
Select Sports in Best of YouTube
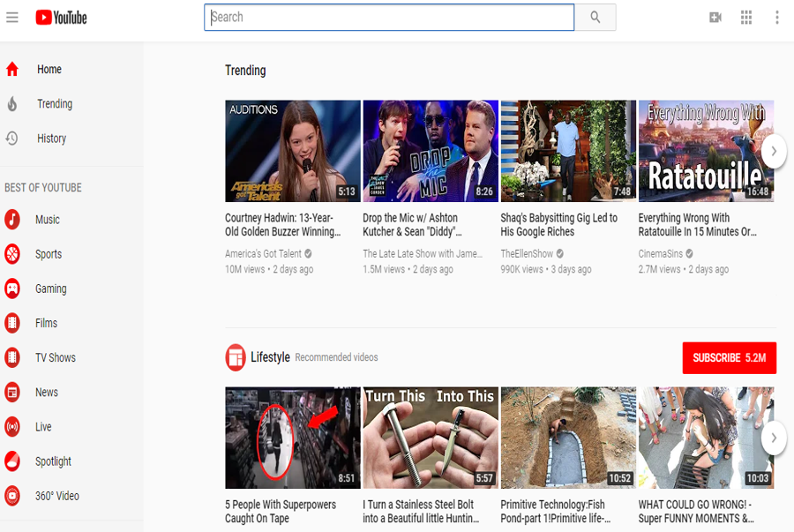[49, 254]
